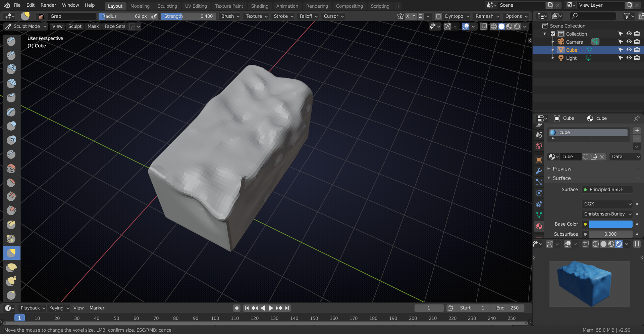Toggle X-ray in the 3D viewport
The width and height of the screenshot is (644, 334).
(483, 27)
